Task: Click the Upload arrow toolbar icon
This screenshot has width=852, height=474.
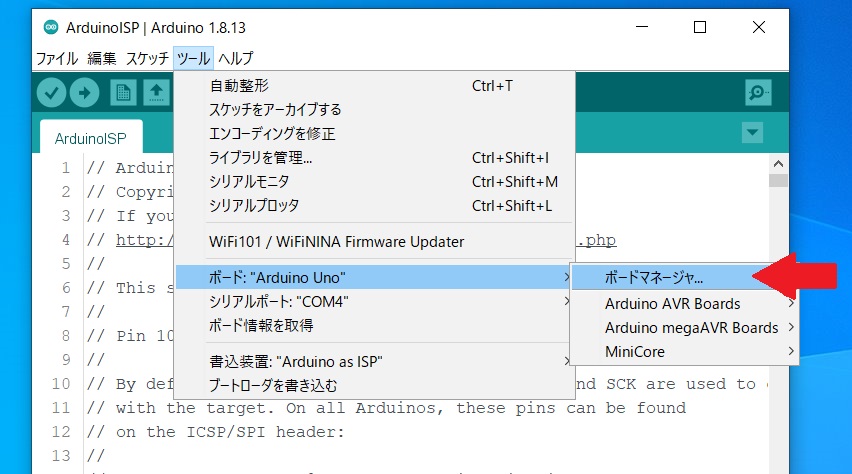Action: (84, 92)
